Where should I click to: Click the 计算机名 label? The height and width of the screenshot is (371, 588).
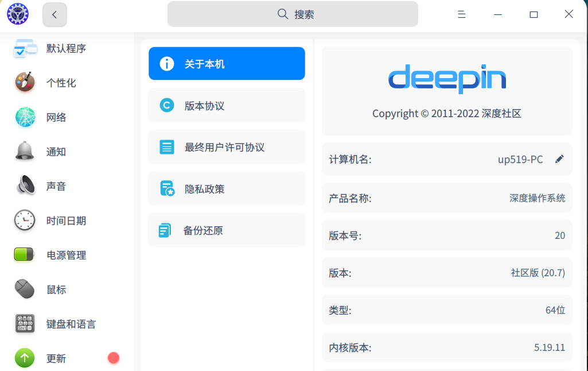(351, 160)
